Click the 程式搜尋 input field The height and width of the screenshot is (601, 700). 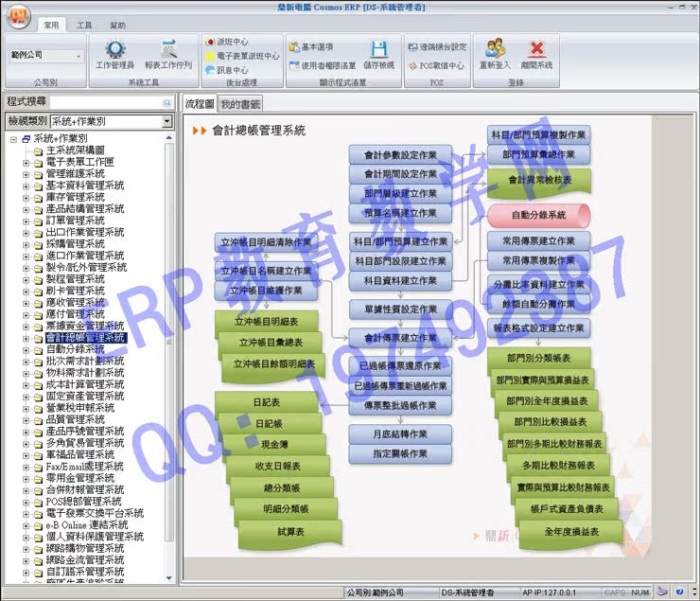pos(106,103)
